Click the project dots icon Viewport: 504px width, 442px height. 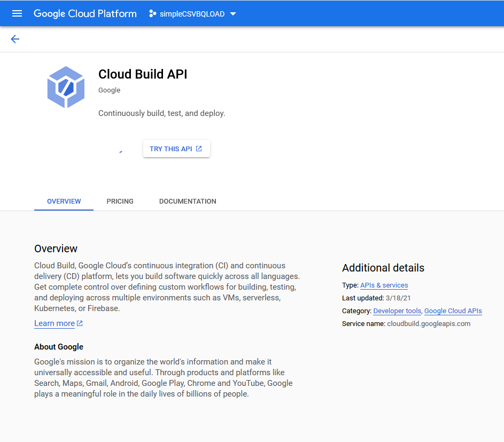(x=153, y=13)
